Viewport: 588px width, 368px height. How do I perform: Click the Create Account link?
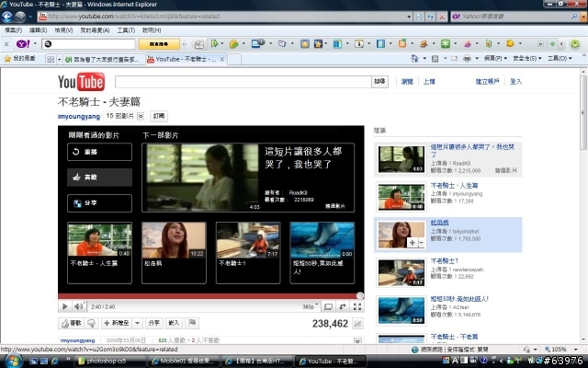[487, 82]
